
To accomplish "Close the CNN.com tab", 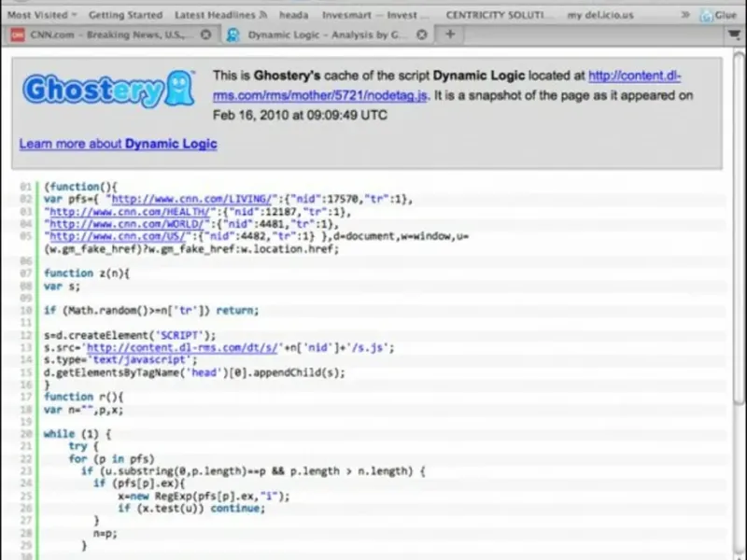I will pos(205,35).
